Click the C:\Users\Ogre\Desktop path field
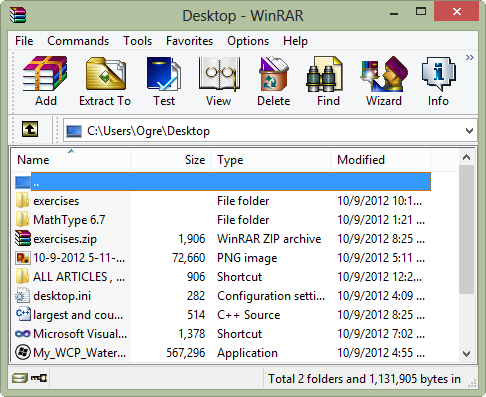Image resolution: width=486 pixels, height=397 pixels. [270, 131]
